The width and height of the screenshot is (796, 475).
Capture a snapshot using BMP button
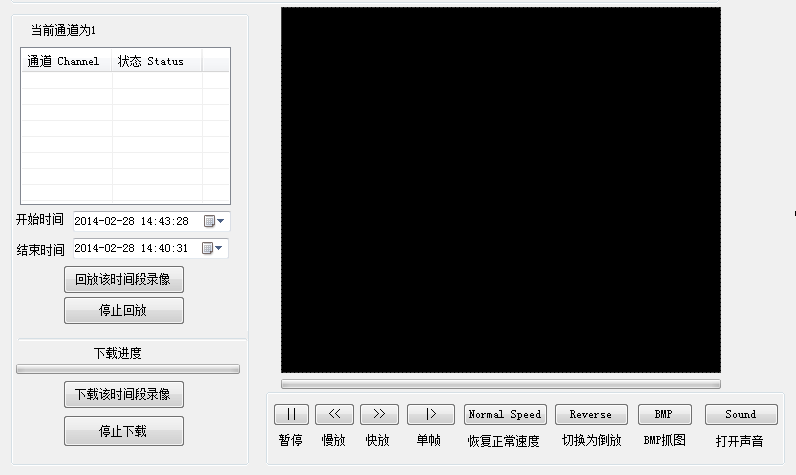tap(664, 414)
